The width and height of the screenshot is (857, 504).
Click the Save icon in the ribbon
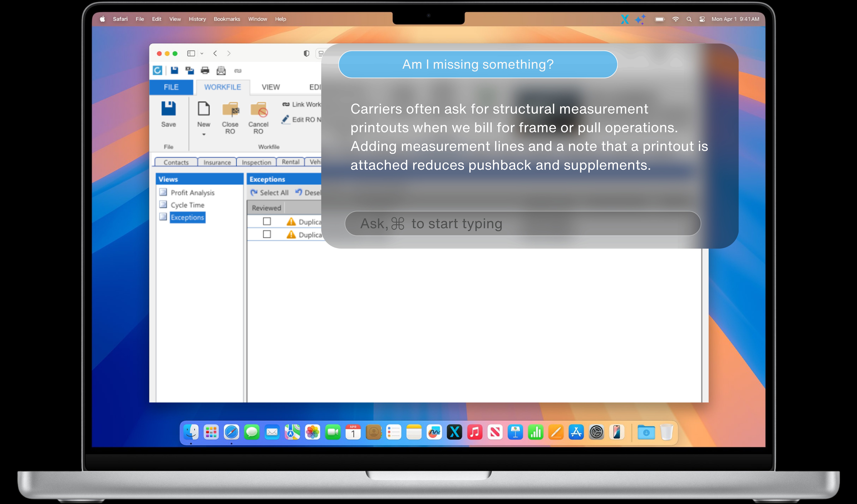(x=168, y=109)
